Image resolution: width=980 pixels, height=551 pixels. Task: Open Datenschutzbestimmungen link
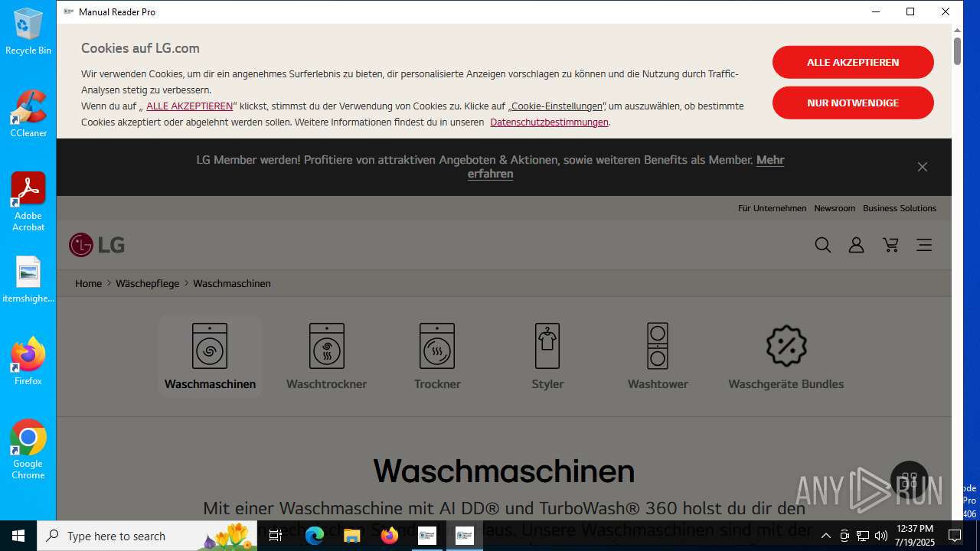click(549, 122)
